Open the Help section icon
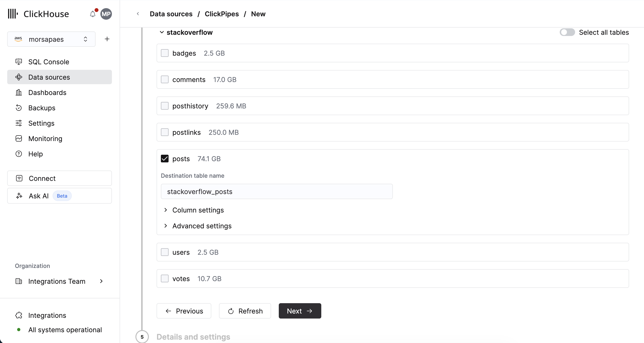Viewport: 644px width, 343px height. (x=19, y=154)
